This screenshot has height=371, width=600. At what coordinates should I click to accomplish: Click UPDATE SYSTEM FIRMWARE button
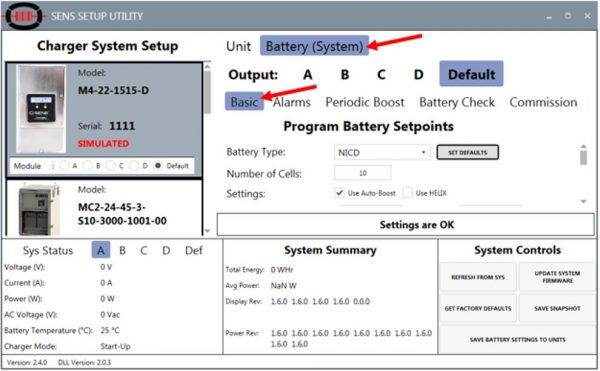coord(557,277)
